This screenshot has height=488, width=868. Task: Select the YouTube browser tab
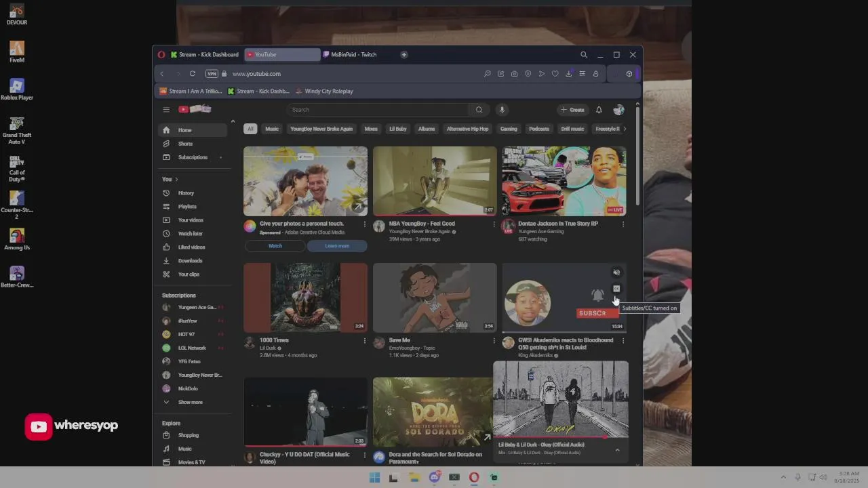(282, 55)
